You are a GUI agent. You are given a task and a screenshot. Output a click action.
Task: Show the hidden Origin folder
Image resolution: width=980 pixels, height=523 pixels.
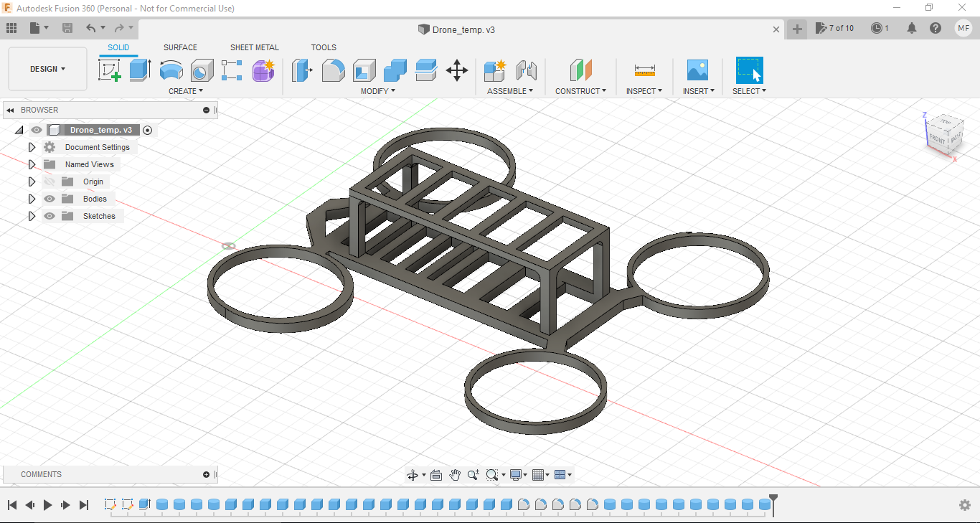(50, 182)
